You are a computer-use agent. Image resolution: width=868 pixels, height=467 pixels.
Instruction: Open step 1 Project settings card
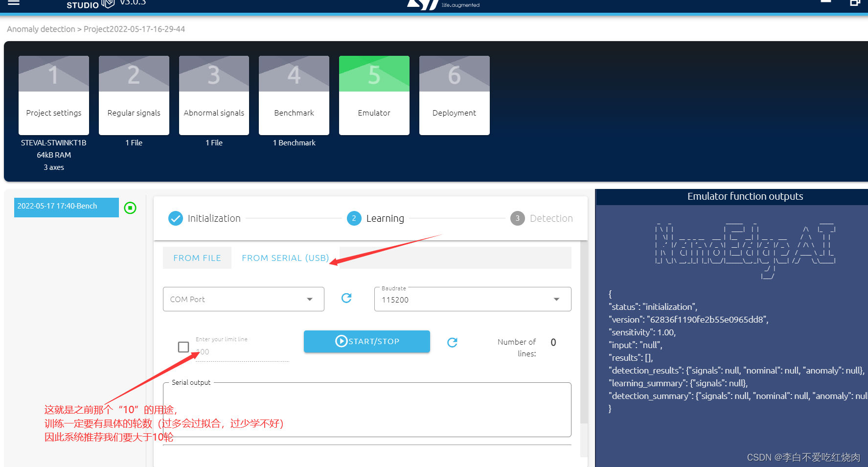point(54,95)
